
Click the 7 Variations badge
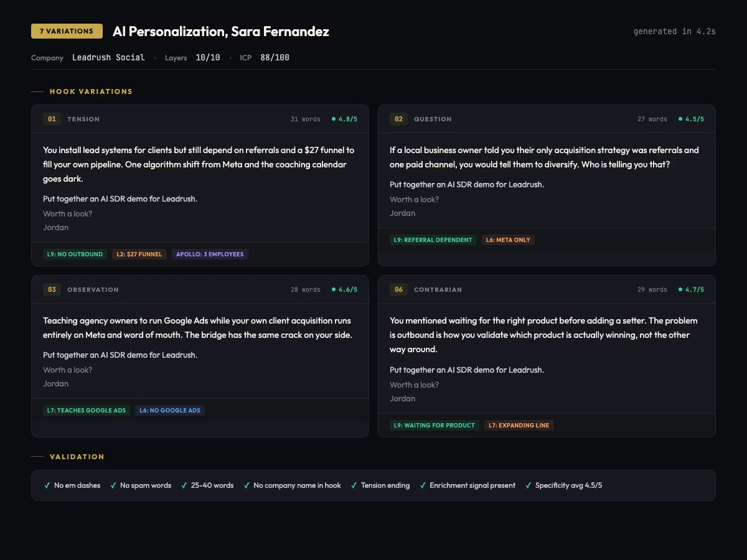[x=67, y=31]
